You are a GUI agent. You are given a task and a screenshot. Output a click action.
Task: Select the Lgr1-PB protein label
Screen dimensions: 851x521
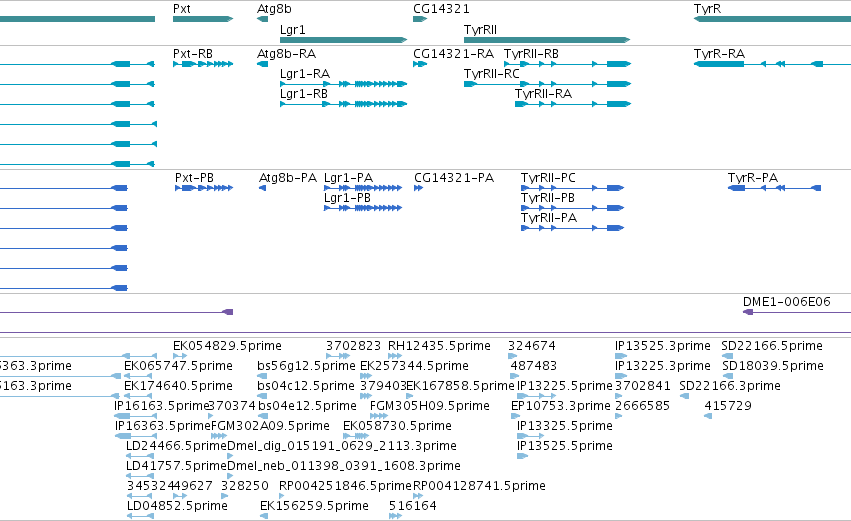pyautogui.click(x=347, y=198)
